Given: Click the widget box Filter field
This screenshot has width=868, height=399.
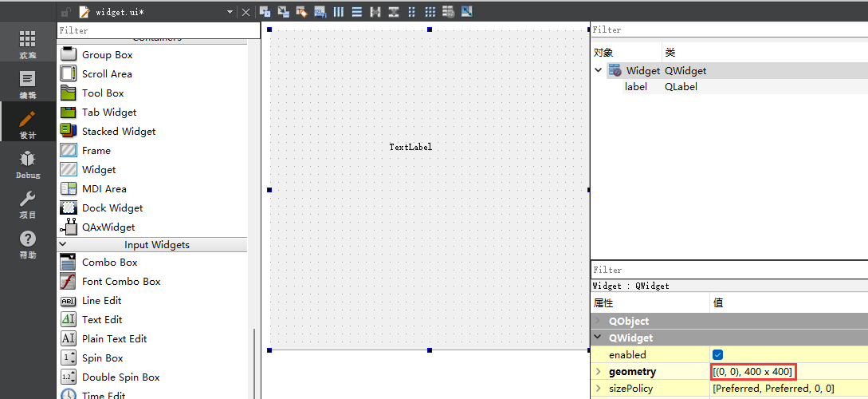Looking at the screenshot, I should pyautogui.click(x=159, y=30).
